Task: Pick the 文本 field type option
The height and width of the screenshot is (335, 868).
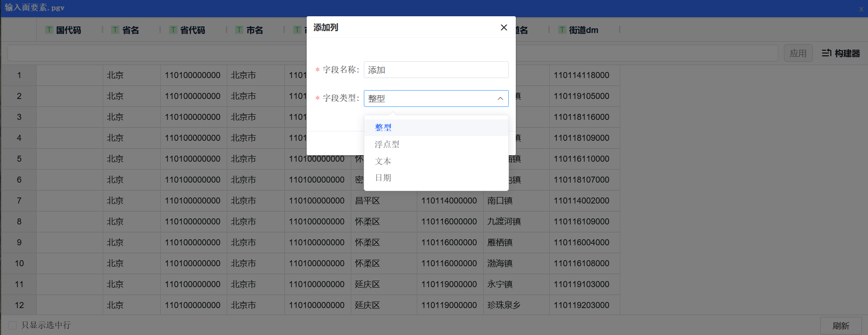Action: click(x=383, y=161)
